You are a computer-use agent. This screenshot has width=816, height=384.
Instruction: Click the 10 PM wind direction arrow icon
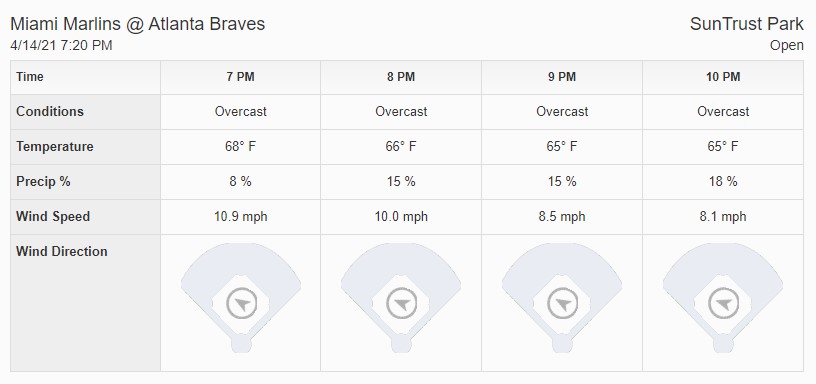[x=723, y=304]
